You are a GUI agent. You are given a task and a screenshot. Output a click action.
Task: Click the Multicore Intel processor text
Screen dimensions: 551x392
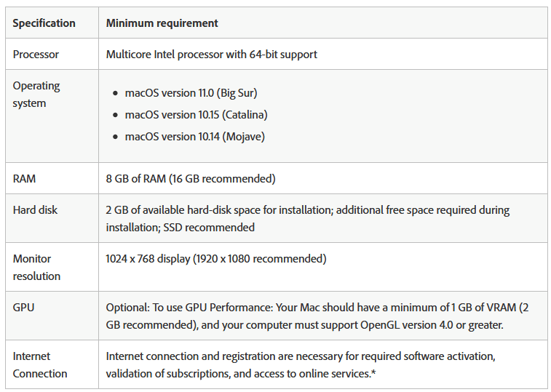tap(211, 55)
